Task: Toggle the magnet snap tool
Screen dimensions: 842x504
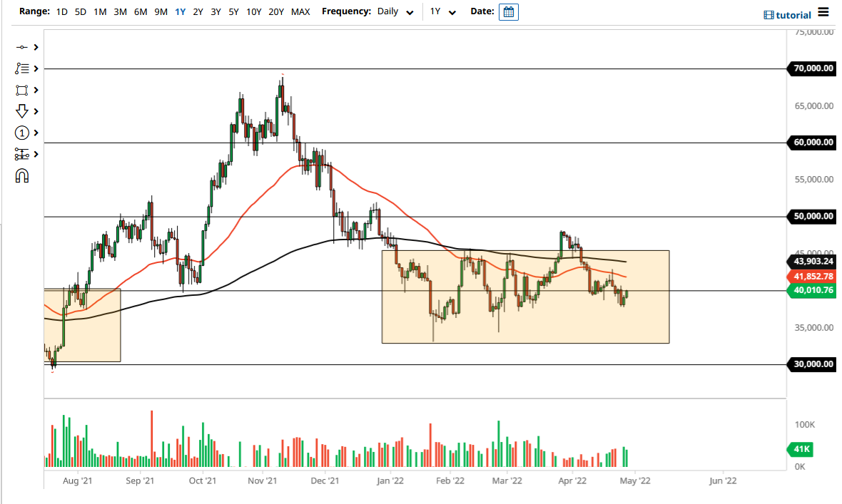Action: coord(21,175)
